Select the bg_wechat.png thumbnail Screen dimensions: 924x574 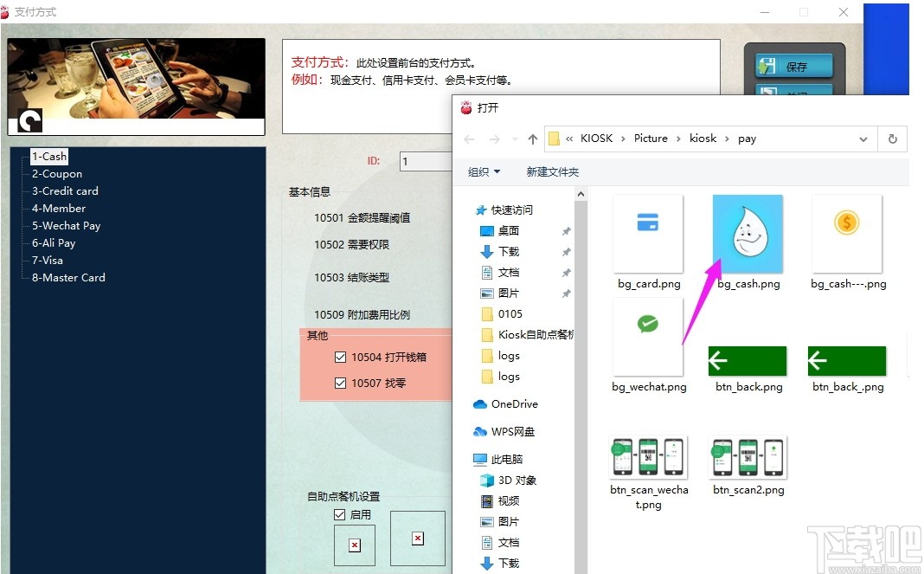click(x=648, y=337)
